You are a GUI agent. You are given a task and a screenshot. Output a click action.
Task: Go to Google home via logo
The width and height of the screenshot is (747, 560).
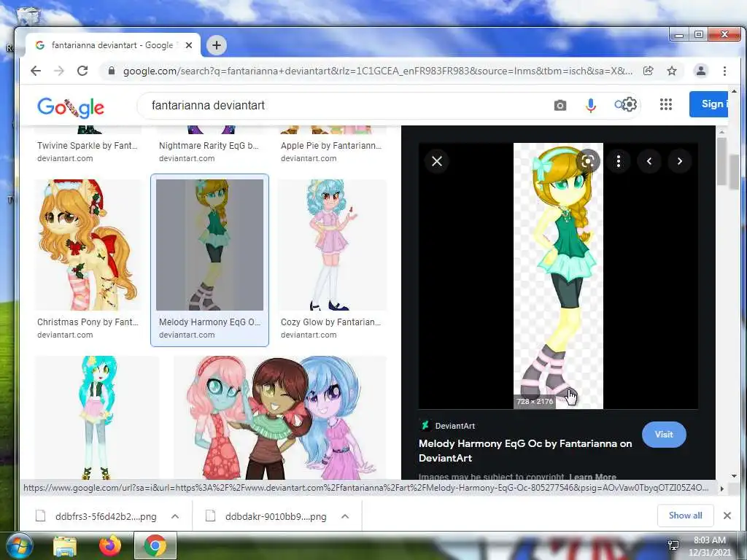pos(71,108)
